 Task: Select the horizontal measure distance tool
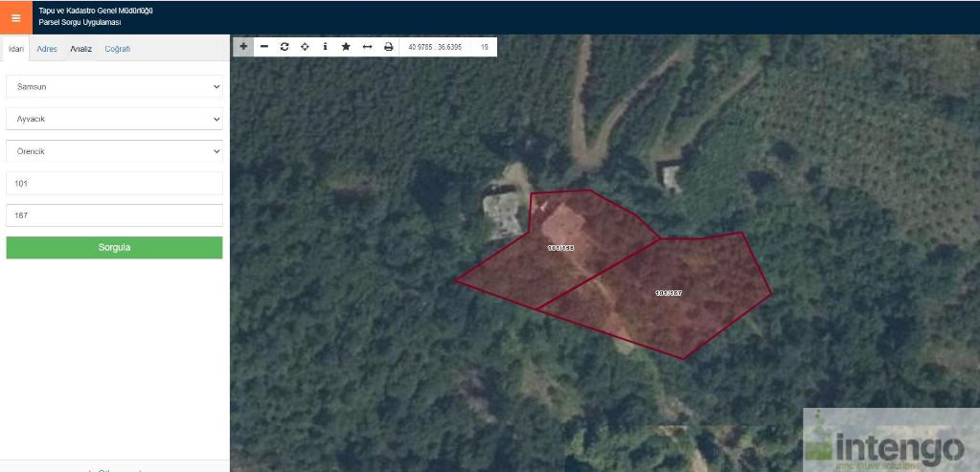tap(367, 47)
